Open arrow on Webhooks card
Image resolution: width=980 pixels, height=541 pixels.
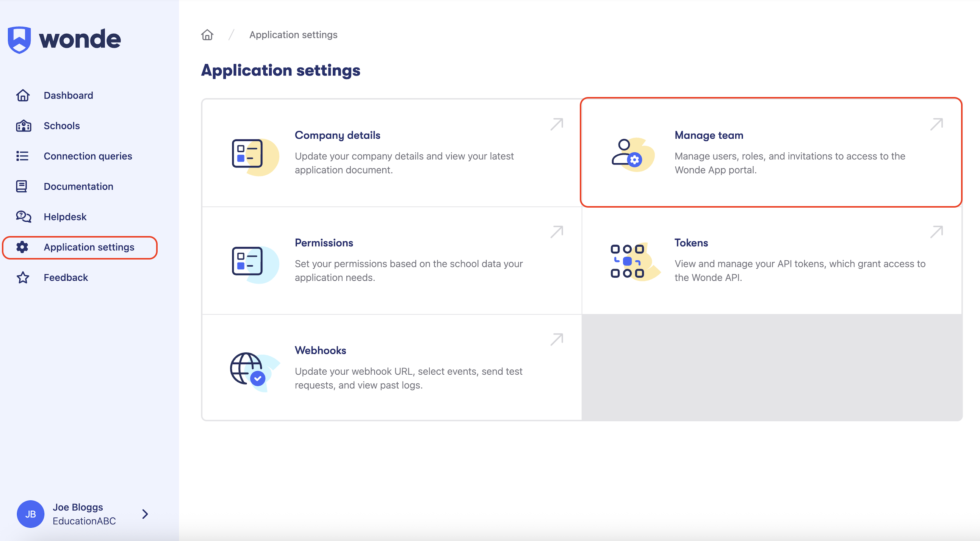[557, 339]
